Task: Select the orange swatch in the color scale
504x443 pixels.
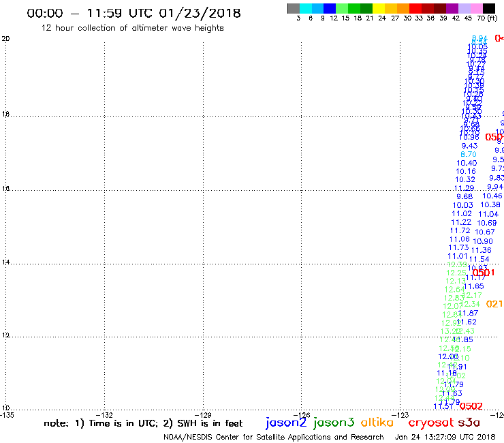Action: pos(403,8)
